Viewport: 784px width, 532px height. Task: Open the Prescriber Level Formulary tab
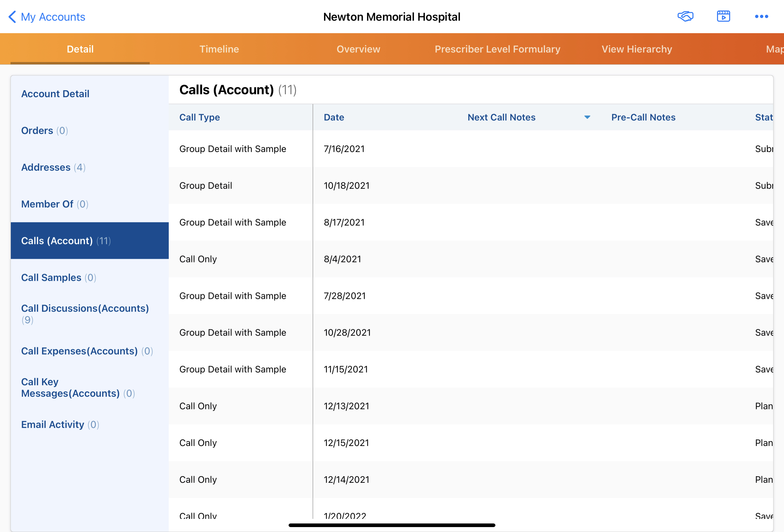pyautogui.click(x=498, y=49)
